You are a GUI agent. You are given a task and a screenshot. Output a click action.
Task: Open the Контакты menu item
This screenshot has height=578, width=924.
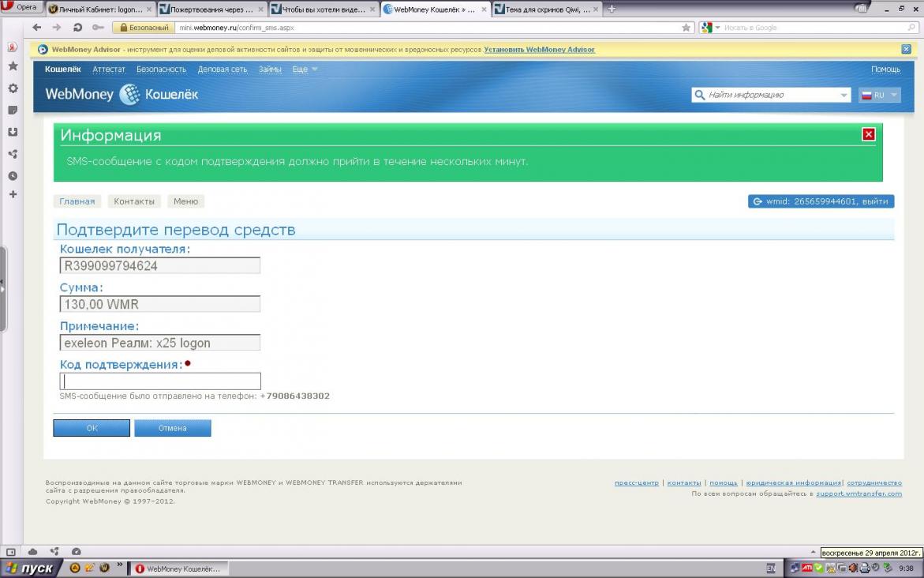pos(134,201)
